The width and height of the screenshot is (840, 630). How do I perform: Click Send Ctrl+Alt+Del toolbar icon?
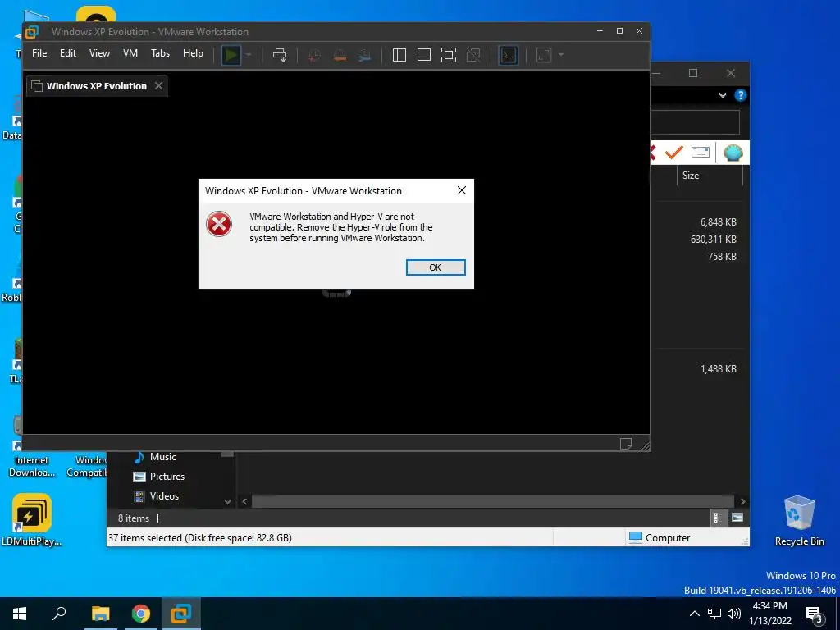pos(280,55)
